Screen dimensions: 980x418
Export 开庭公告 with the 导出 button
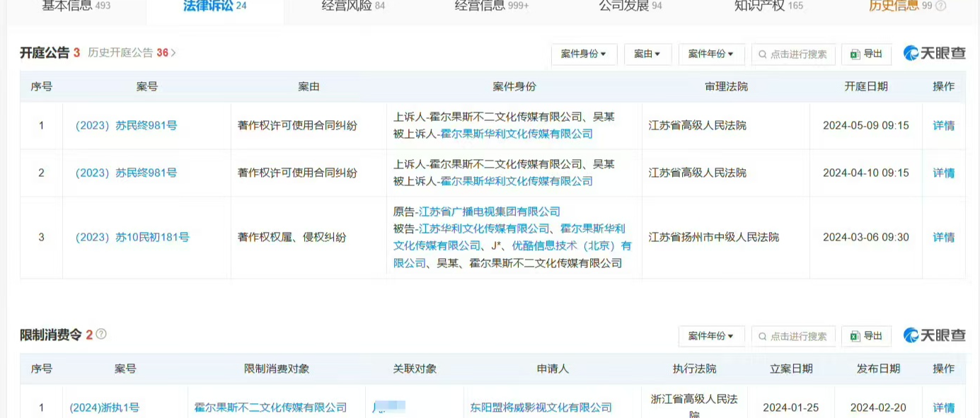tap(866, 54)
